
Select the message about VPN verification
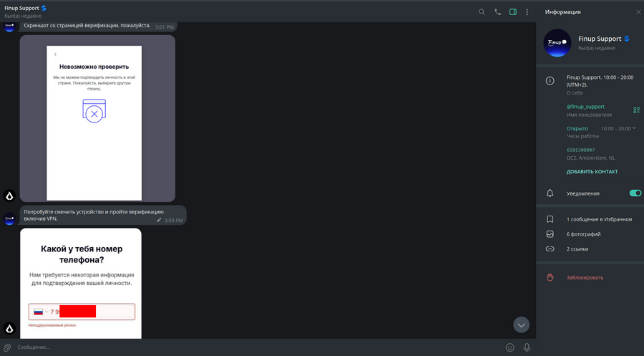[103, 216]
